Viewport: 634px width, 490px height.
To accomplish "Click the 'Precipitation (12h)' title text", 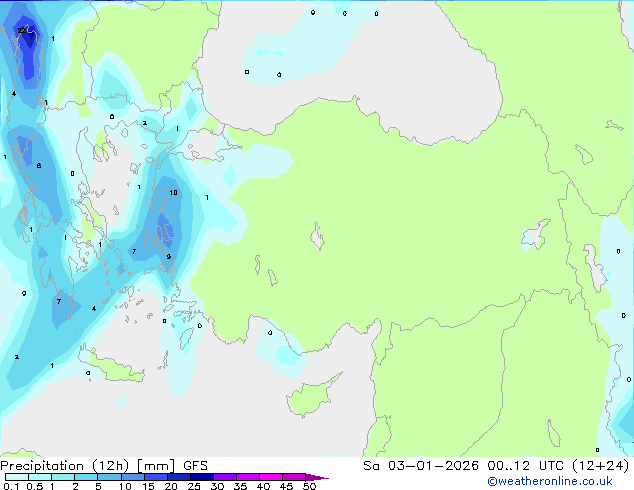I will (65, 466).
